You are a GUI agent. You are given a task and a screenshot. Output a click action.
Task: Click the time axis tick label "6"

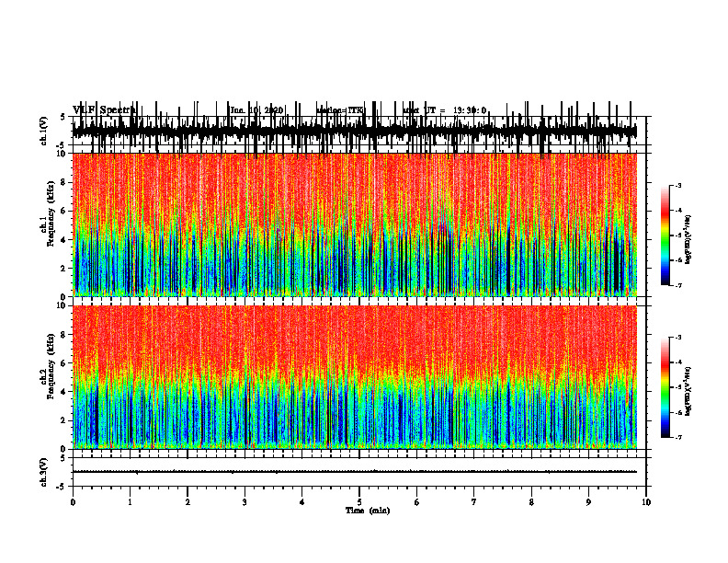(417, 502)
